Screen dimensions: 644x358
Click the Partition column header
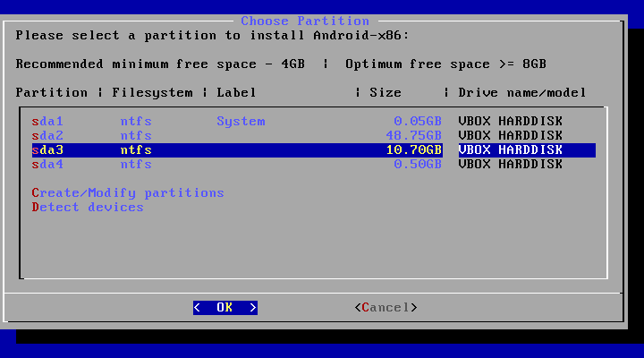click(51, 93)
